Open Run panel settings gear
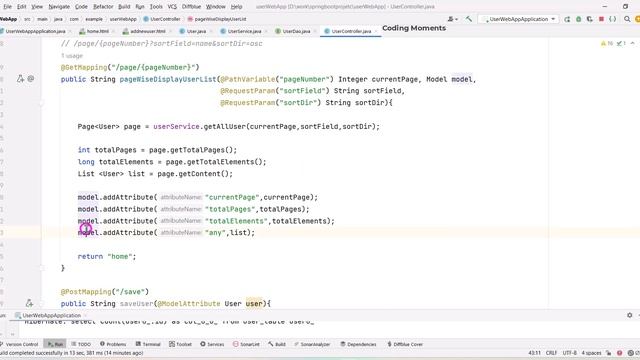The height and width of the screenshot is (360, 640). click(629, 315)
